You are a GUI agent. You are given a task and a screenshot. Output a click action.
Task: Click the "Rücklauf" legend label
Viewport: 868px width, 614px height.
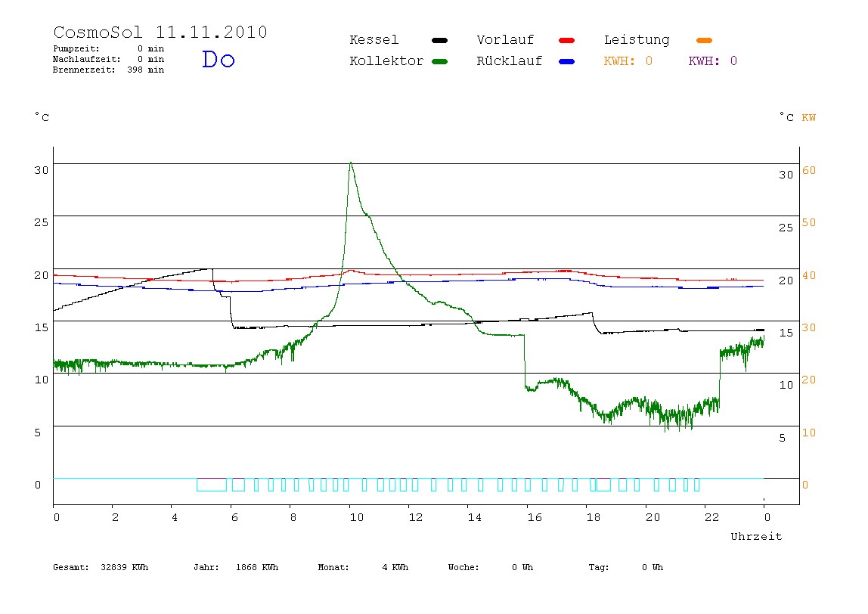click(x=510, y=61)
